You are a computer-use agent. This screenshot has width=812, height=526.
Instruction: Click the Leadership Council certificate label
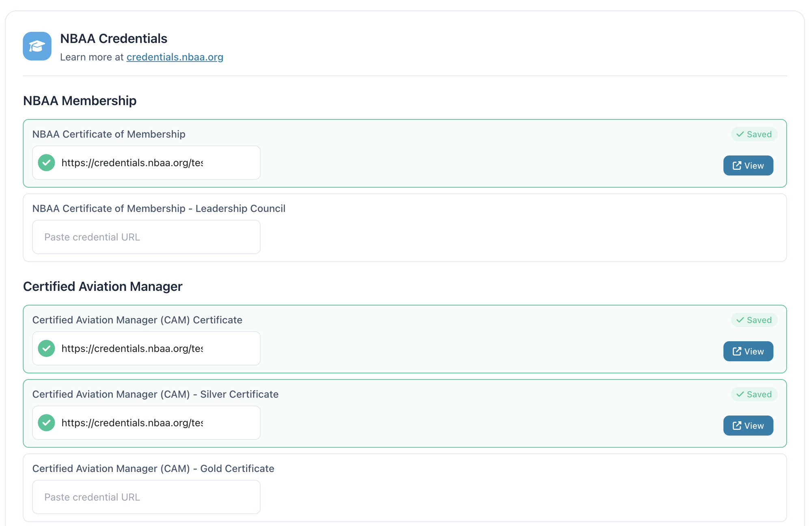159,208
